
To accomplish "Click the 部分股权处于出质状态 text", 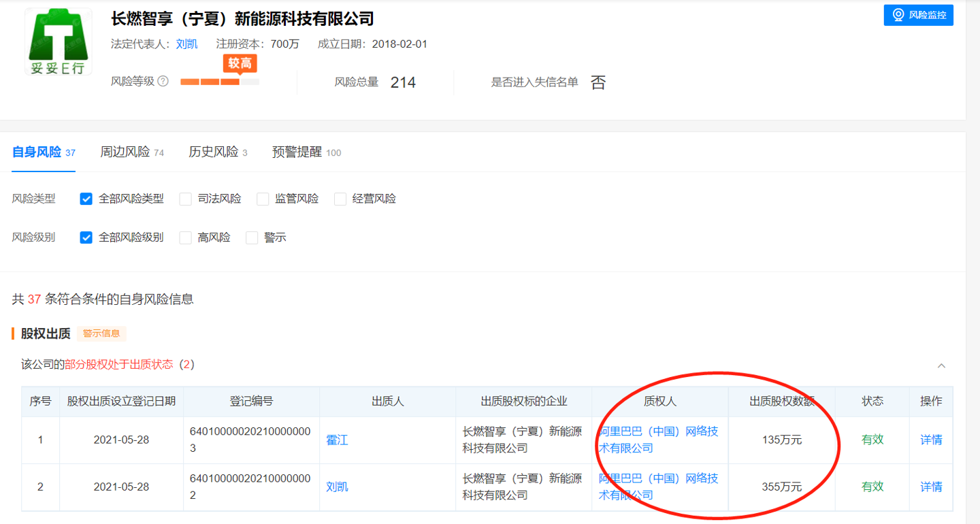I will [x=119, y=365].
